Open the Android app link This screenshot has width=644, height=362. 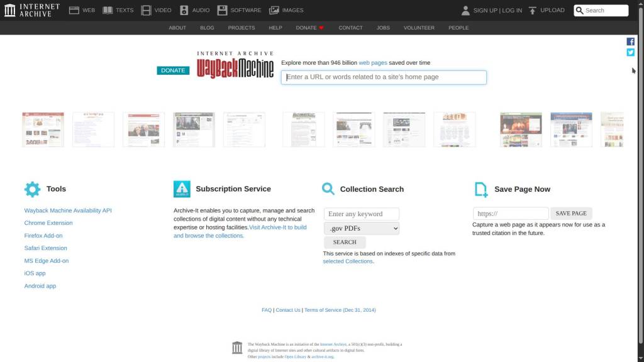[40, 286]
